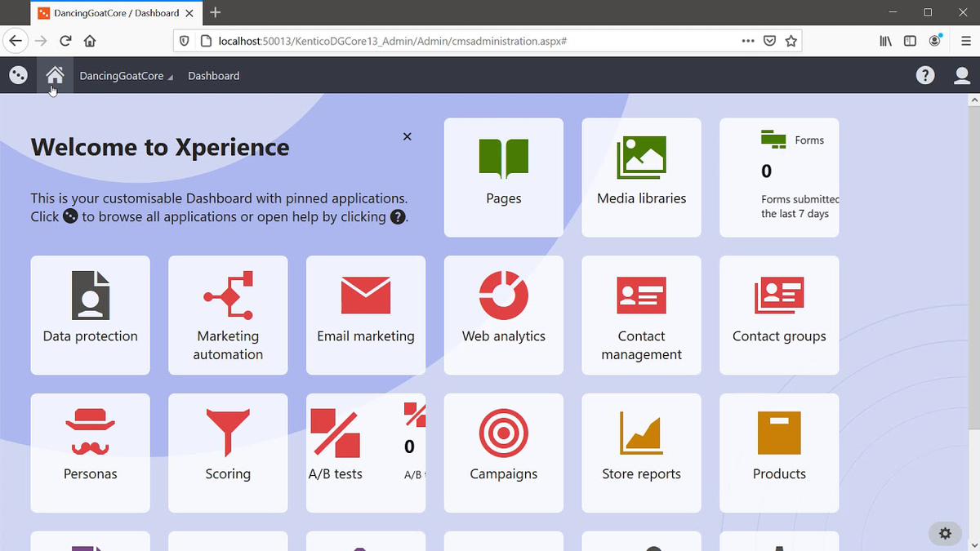Select the Dashboard breadcrumb item

pyautogui.click(x=212, y=75)
